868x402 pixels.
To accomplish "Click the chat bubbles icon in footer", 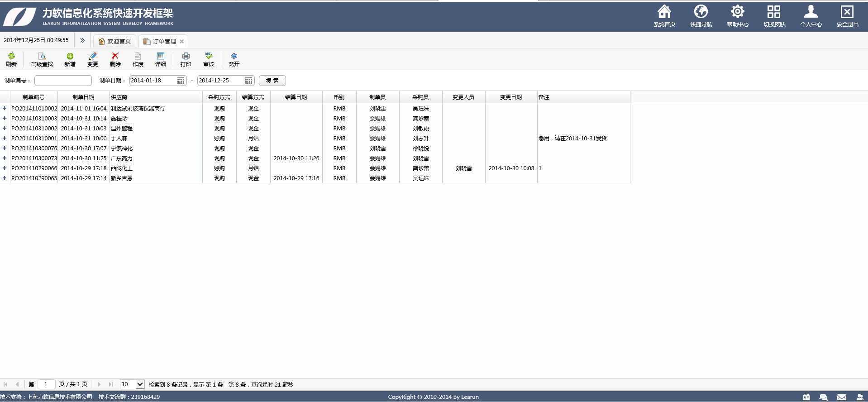I will coord(824,397).
